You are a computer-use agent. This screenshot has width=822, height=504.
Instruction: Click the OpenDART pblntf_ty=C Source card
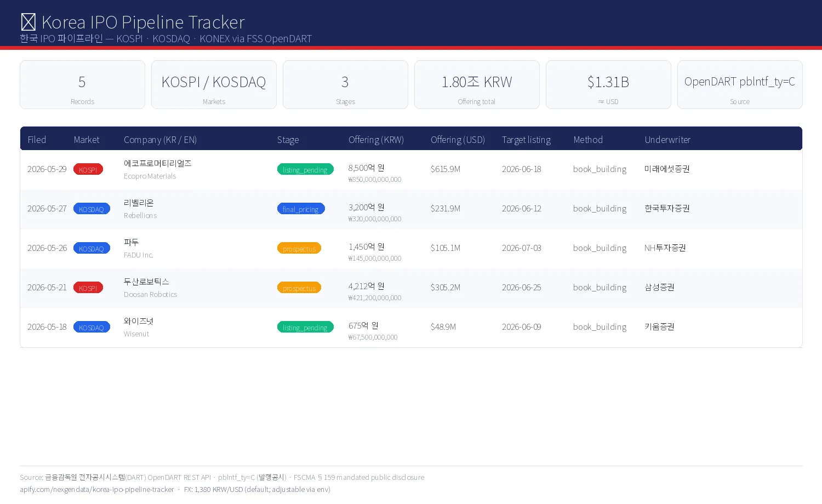[x=740, y=85]
